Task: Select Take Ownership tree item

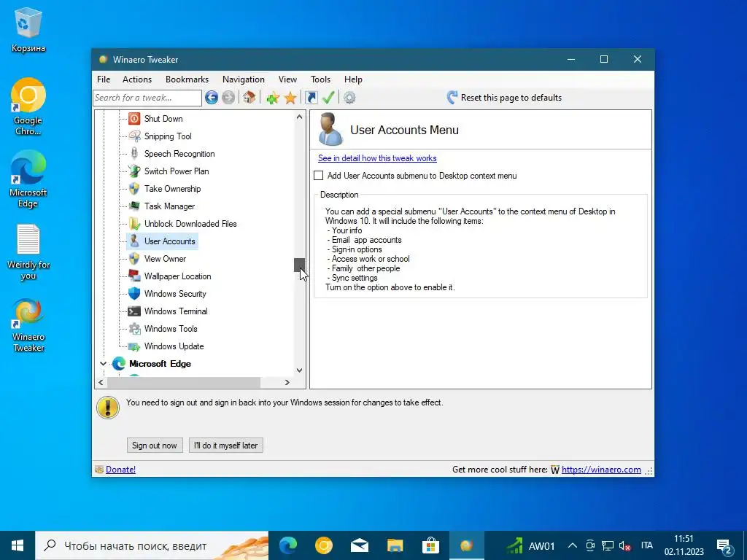Action: click(172, 189)
